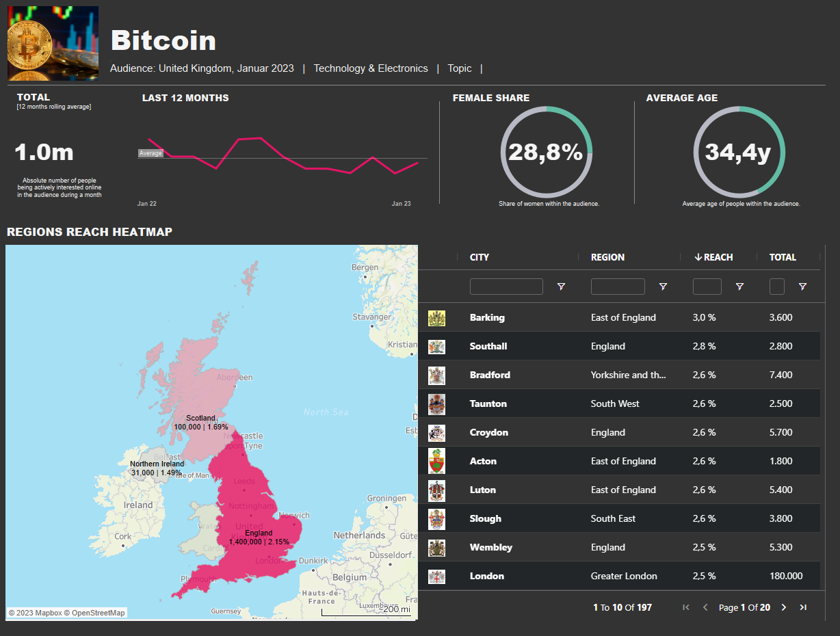Click the Luton city crest icon
Image resolution: width=840 pixels, height=636 pixels.
[436, 490]
